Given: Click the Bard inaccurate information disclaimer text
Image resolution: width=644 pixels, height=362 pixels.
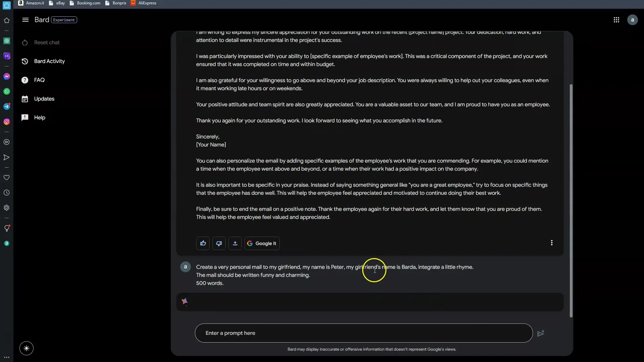Looking at the screenshot, I should pyautogui.click(x=372, y=349).
